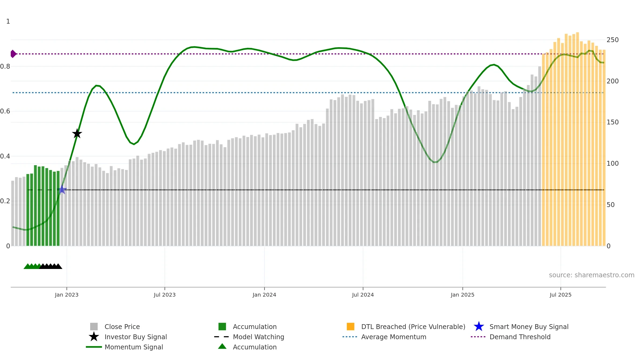Click orange DTL Breached legend swatch

coord(350,327)
